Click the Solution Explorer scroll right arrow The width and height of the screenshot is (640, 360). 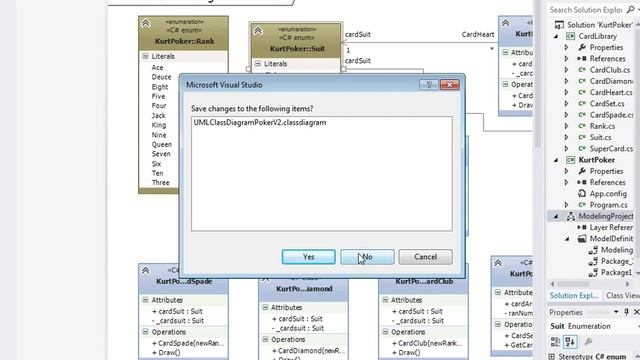628,284
